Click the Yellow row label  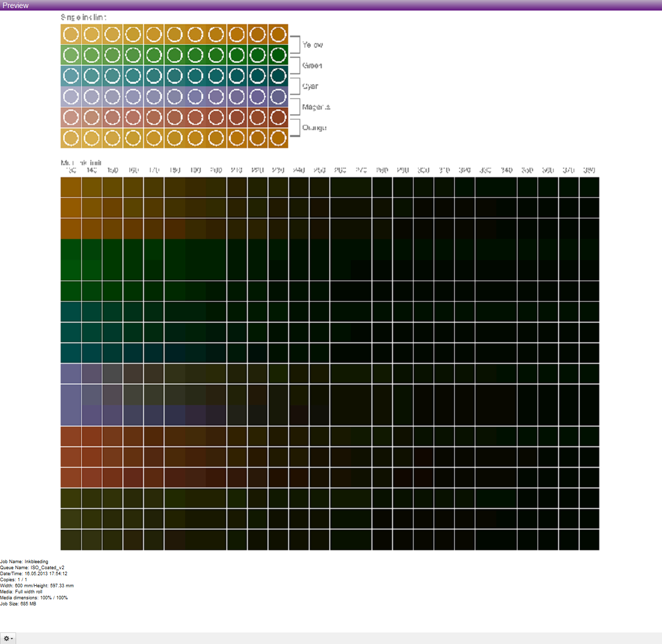coord(312,45)
